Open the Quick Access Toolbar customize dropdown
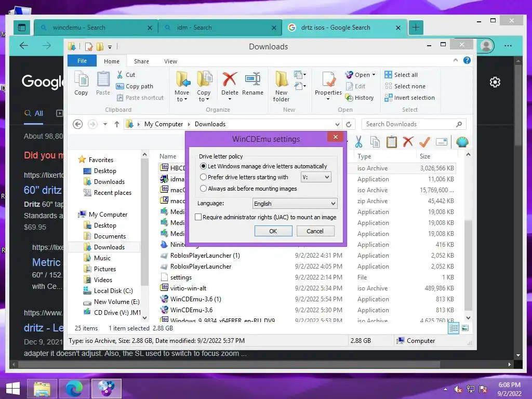Image resolution: width=532 pixels, height=399 pixels. pyautogui.click(x=110, y=47)
